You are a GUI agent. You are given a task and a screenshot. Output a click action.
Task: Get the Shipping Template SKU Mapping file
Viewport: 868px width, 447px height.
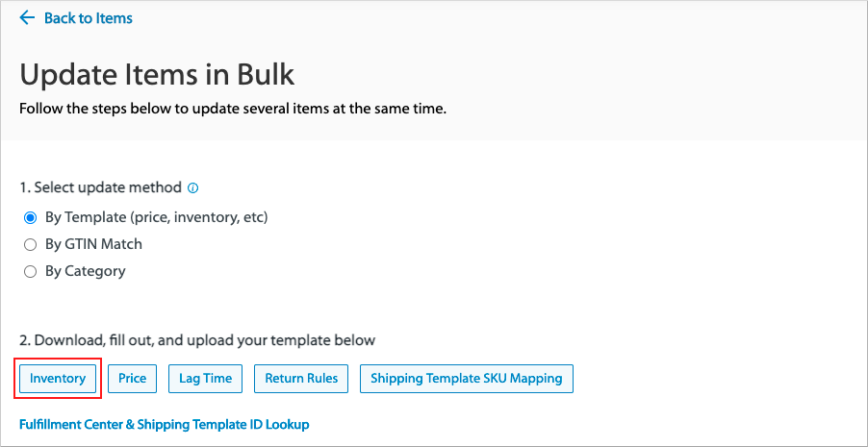pos(467,379)
